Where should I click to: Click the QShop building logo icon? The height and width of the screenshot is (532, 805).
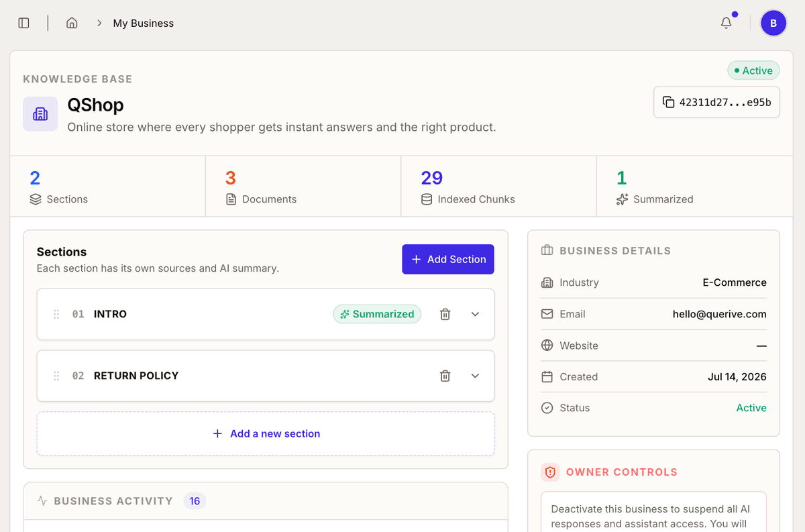click(x=40, y=114)
